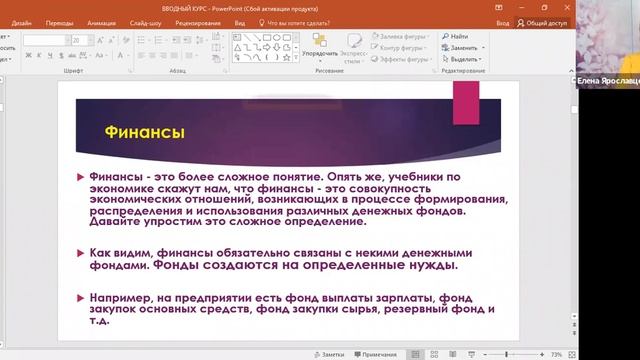The width and height of the screenshot is (640, 360).
Task: Open Reading view from the status bar
Action: coord(453,354)
